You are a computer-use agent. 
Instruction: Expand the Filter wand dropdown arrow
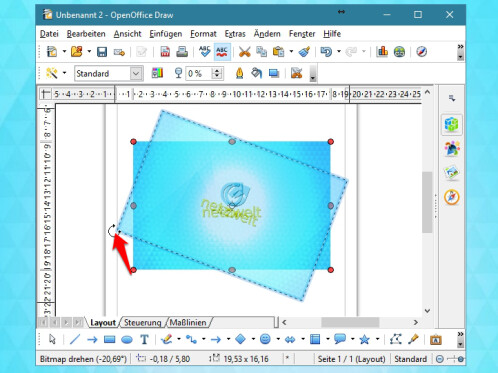(x=64, y=73)
